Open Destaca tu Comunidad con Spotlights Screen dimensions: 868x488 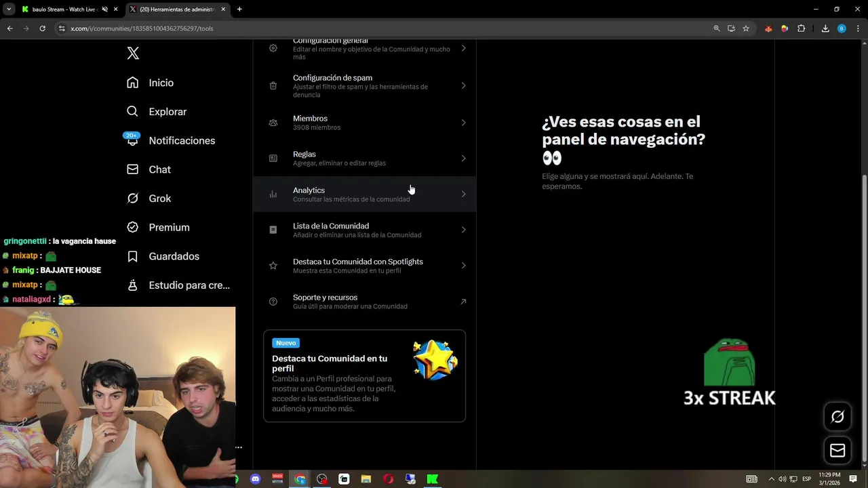pyautogui.click(x=365, y=266)
